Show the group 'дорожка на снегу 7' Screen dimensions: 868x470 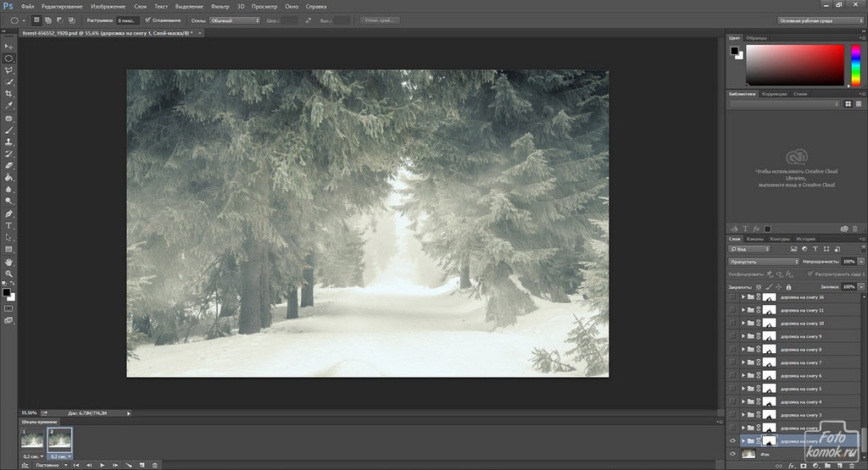733,362
